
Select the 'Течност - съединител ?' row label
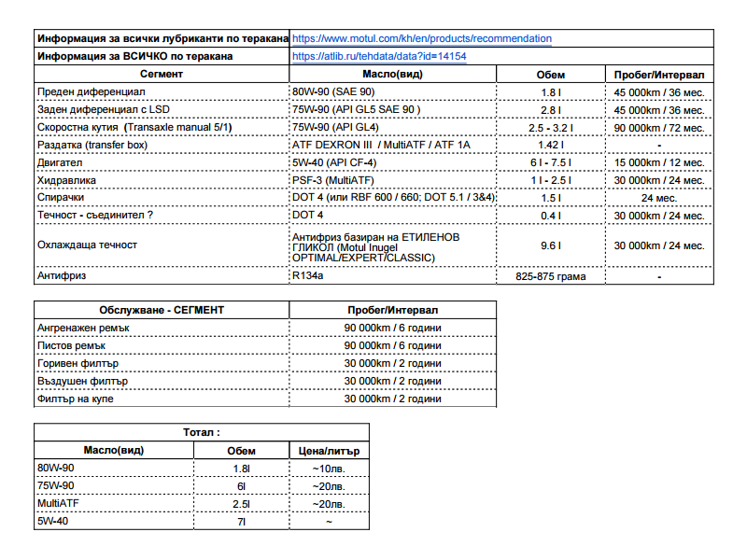(162, 215)
